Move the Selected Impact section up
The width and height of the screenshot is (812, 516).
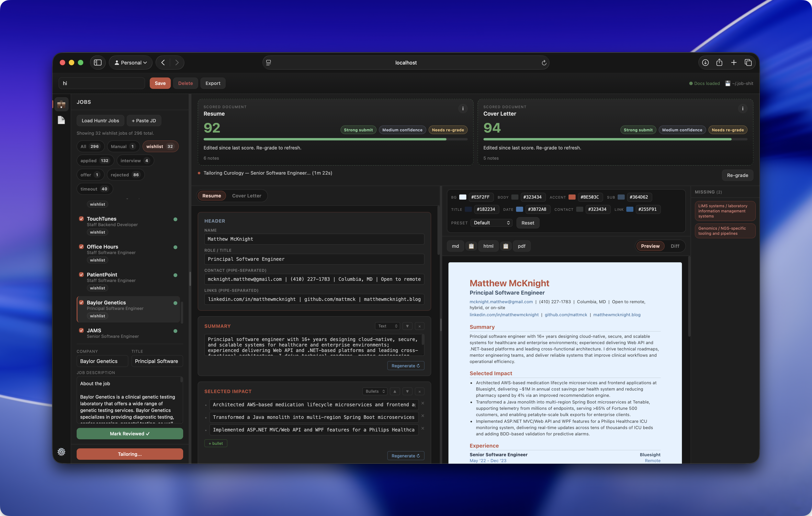(395, 392)
